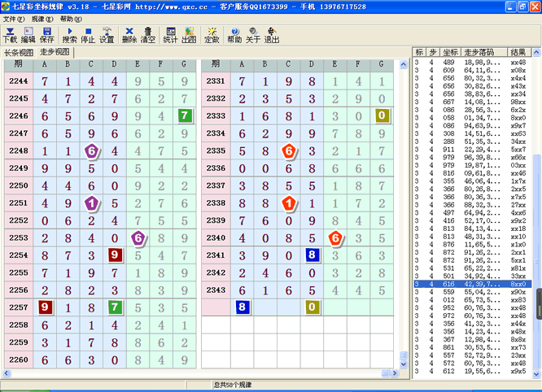This screenshot has width=542, height=392.
Task: Click the 定做 custom order icon
Action: pos(212,35)
